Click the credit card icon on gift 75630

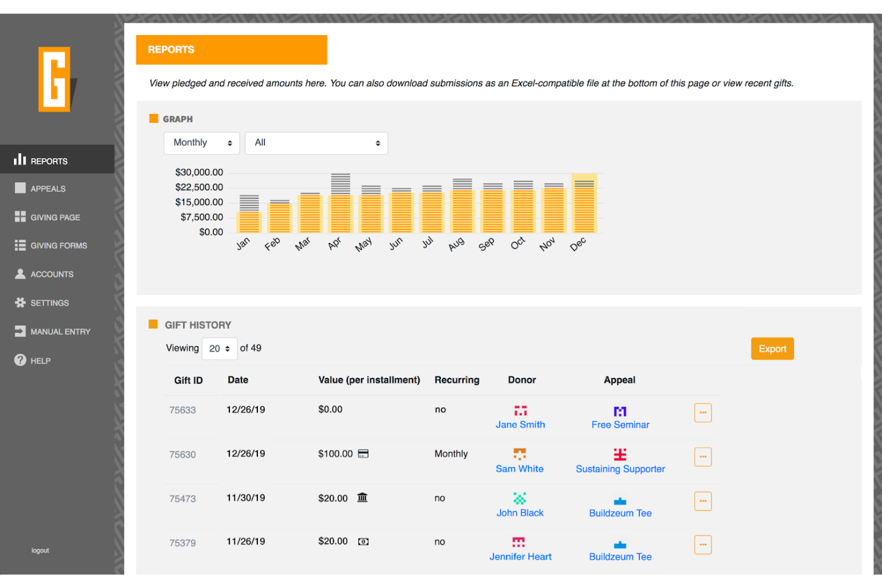[x=363, y=453]
